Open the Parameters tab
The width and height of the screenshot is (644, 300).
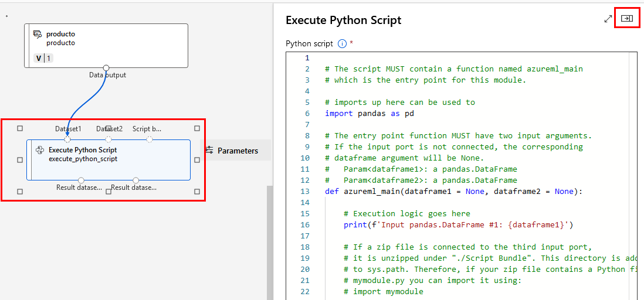pos(238,151)
